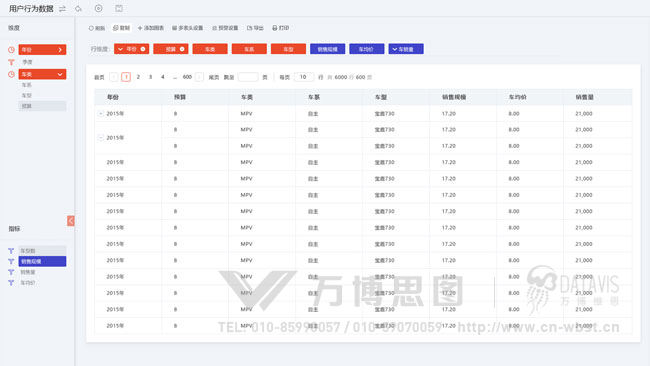This screenshot has height=366, width=650.
Task: Open 多表头设置 in the toolbar
Action: coord(187,28)
